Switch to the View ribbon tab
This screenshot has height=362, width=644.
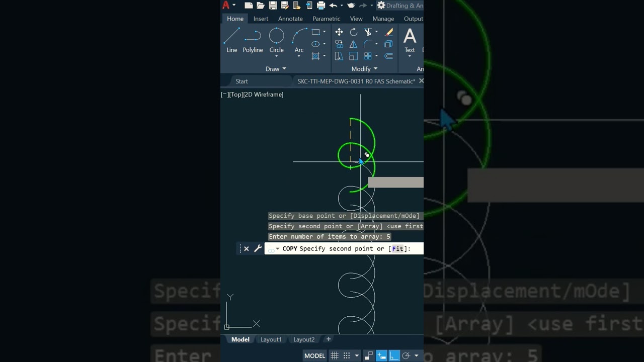(x=356, y=19)
